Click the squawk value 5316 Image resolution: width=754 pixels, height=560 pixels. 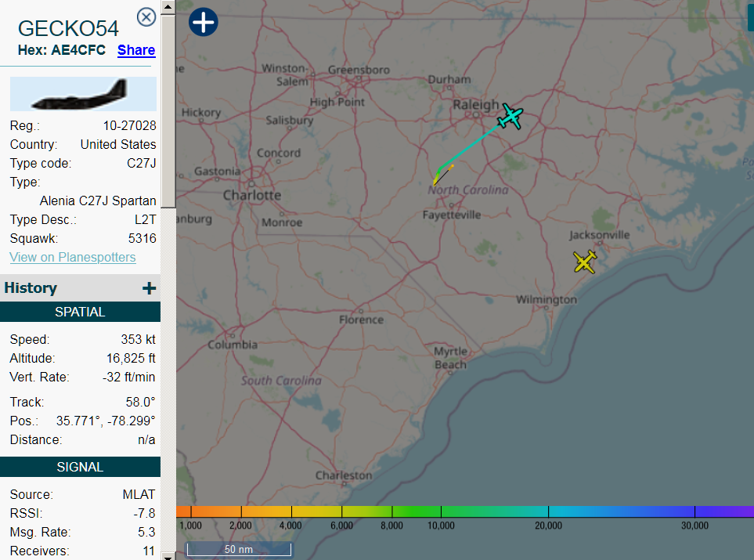click(143, 238)
